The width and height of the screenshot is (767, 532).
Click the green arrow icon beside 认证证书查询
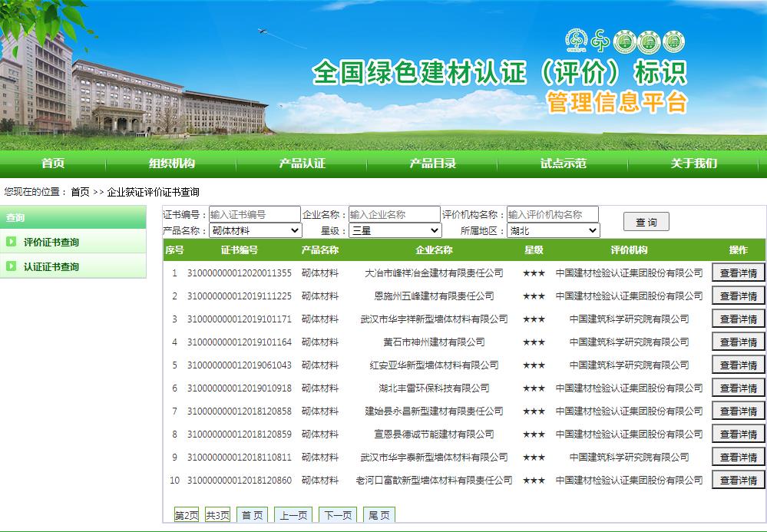[x=11, y=266]
